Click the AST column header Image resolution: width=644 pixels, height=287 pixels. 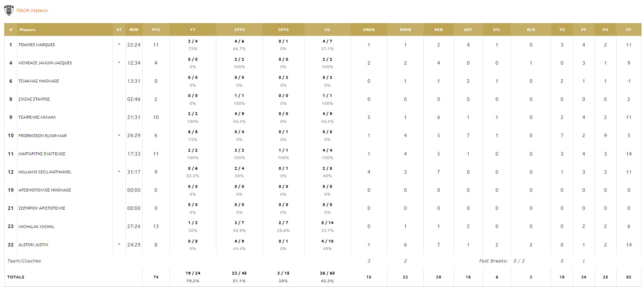tap(468, 30)
